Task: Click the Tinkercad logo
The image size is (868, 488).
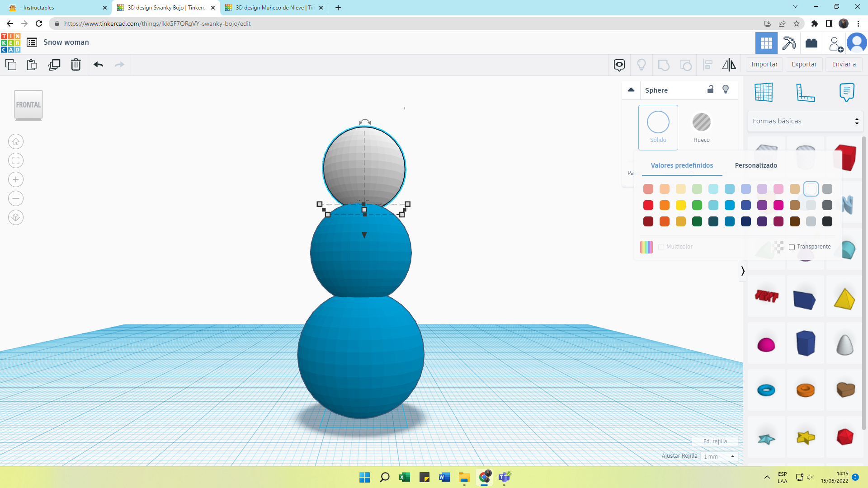Action: (11, 42)
